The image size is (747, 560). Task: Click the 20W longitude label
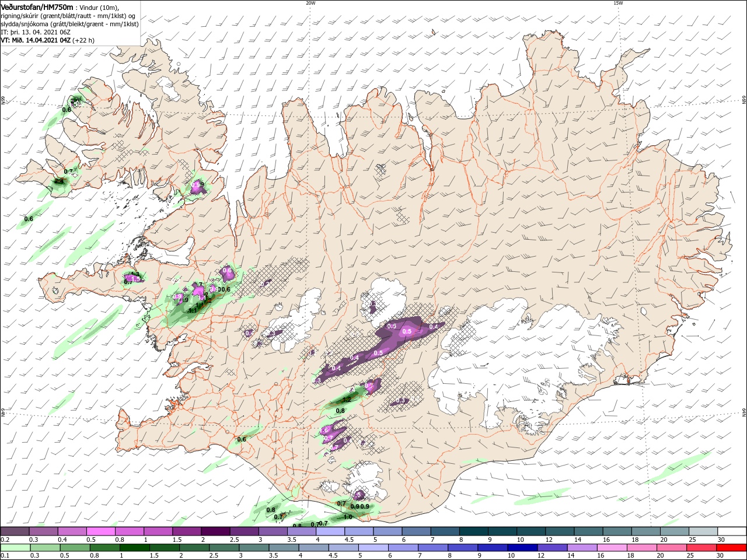click(x=310, y=3)
